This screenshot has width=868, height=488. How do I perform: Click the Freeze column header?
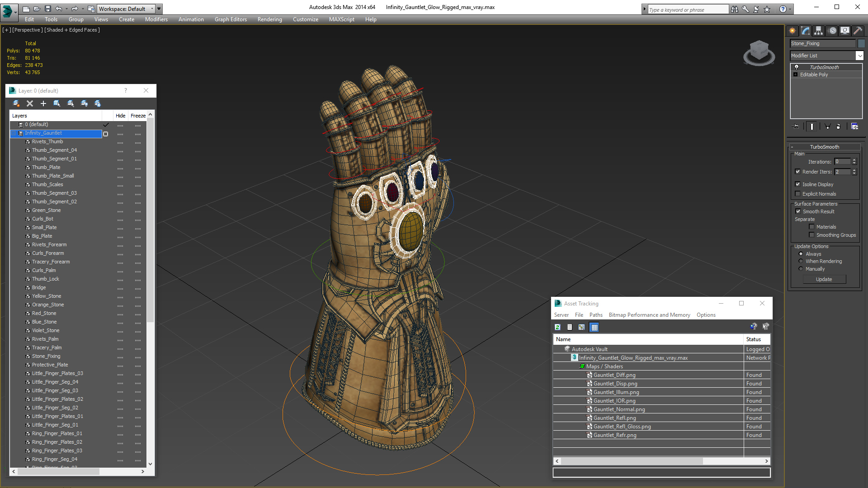pos(138,116)
